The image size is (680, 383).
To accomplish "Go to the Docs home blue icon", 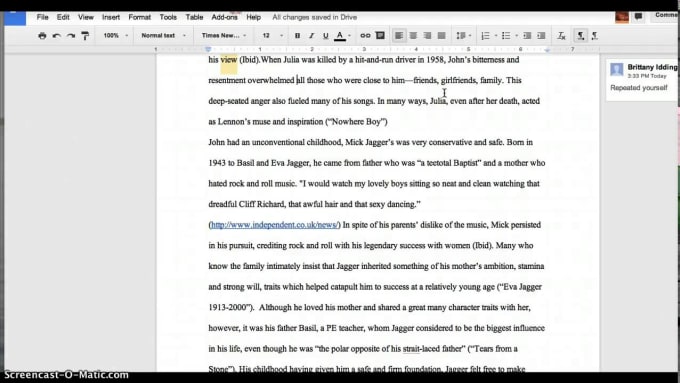I will click(x=15, y=18).
